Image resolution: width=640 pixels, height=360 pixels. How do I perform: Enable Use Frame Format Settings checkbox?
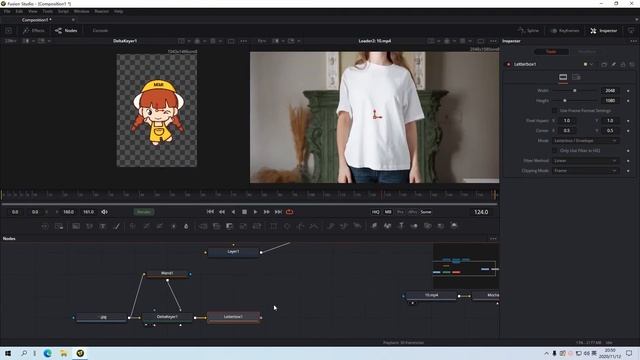[x=554, y=111]
